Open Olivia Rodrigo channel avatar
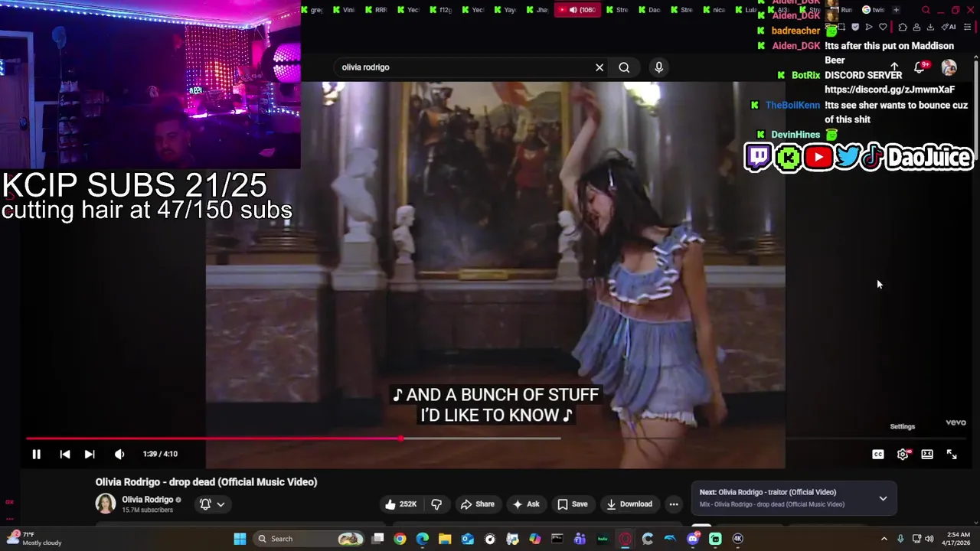 pos(106,504)
